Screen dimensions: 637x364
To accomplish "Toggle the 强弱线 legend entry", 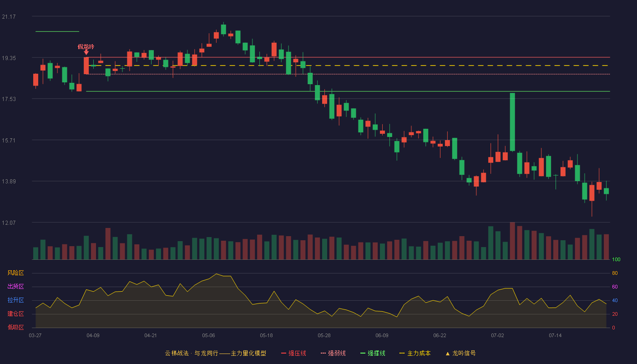I will click(x=333, y=353).
